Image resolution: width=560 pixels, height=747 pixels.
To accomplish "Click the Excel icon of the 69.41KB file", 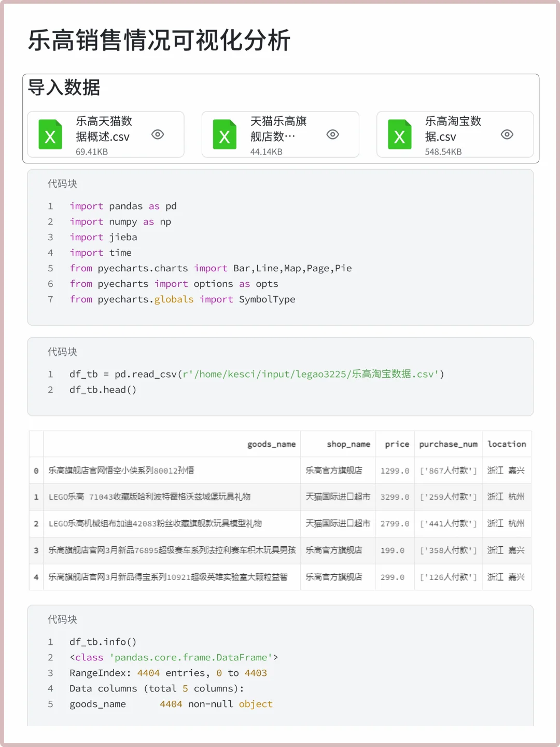I will pos(50,135).
